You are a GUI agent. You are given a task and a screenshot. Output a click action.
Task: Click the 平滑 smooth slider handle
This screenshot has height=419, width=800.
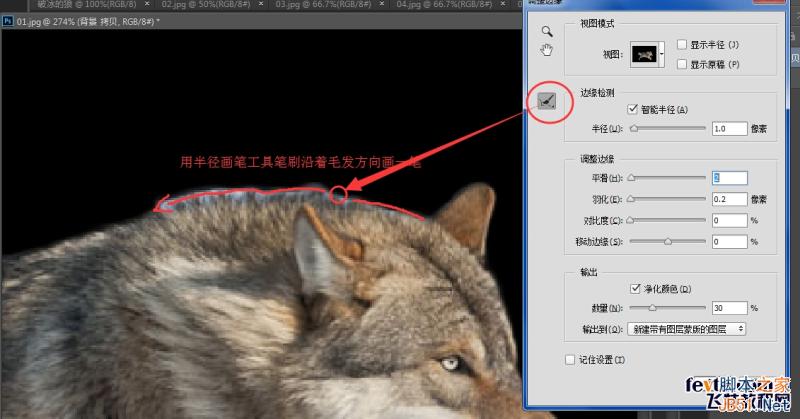[x=631, y=178]
